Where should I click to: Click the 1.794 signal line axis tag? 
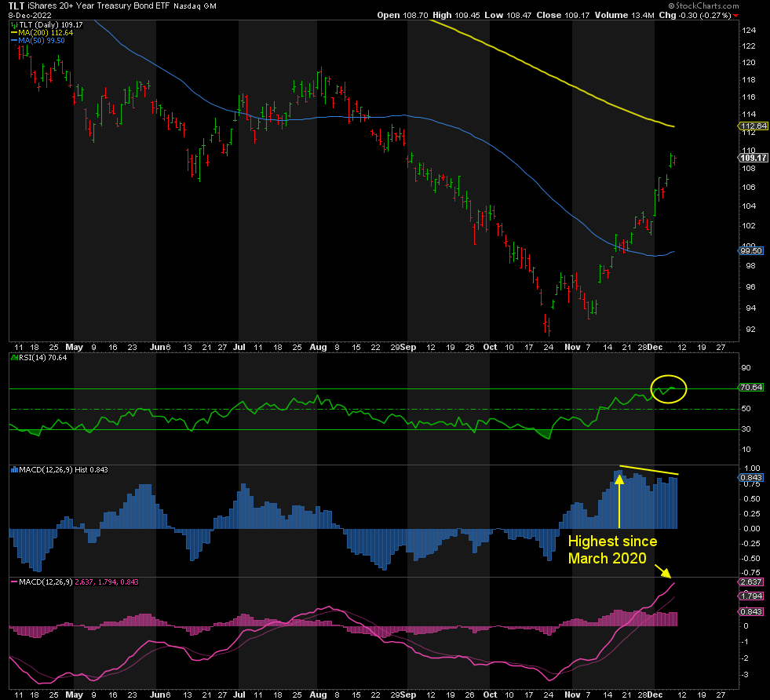pyautogui.click(x=751, y=596)
